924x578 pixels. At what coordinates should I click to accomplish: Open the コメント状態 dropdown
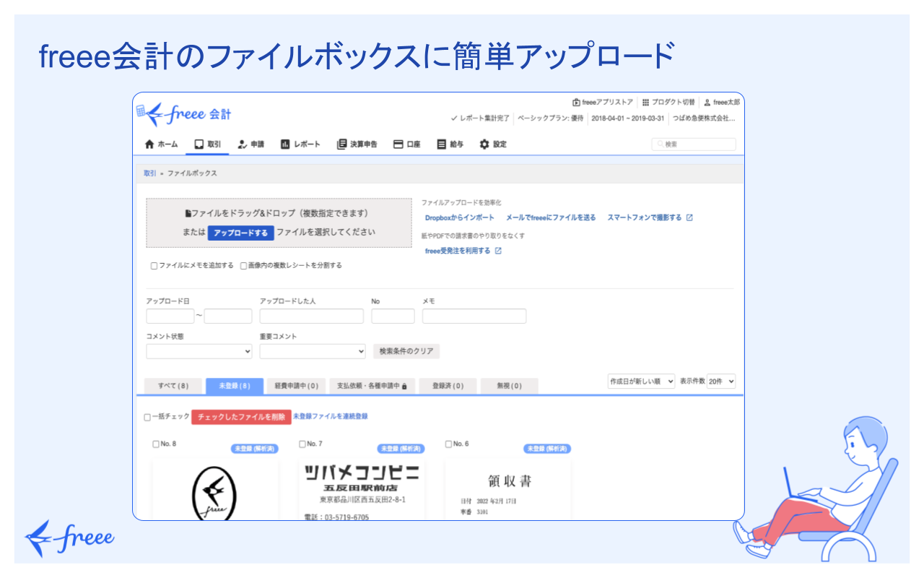(x=199, y=351)
